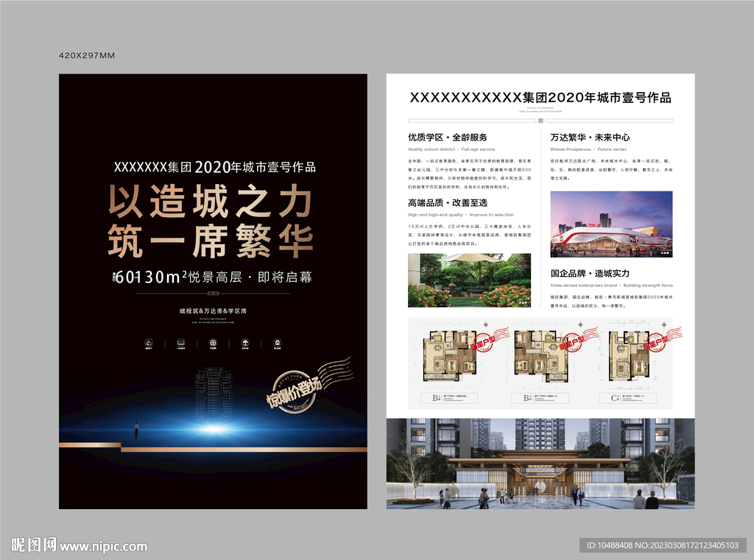Click the "万达繁华·未来中心" heading
The height and width of the screenshot is (560, 754).
pos(590,138)
